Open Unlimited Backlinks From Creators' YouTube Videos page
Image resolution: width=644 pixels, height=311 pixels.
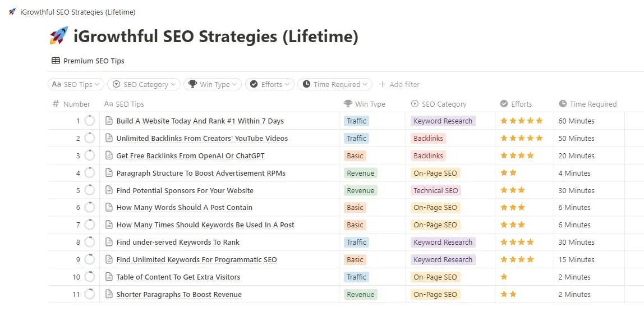point(202,138)
